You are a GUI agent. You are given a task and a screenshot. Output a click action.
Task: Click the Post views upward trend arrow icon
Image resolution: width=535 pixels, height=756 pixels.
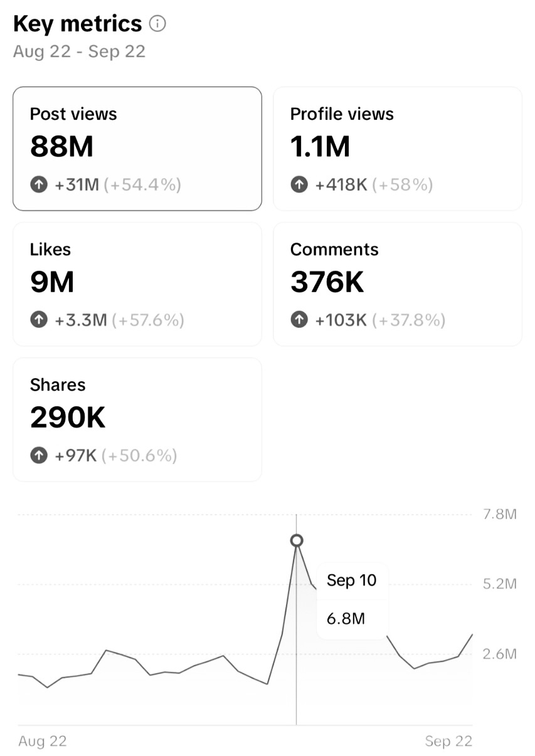click(38, 184)
